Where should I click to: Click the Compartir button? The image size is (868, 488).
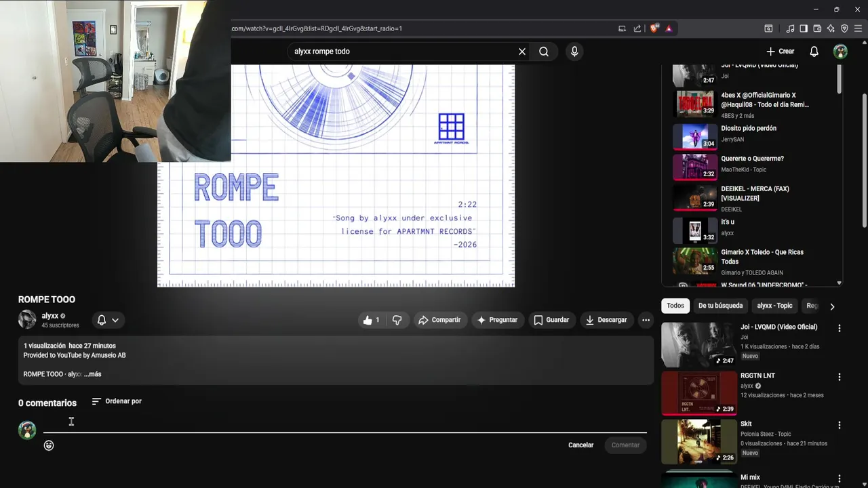[439, 320]
